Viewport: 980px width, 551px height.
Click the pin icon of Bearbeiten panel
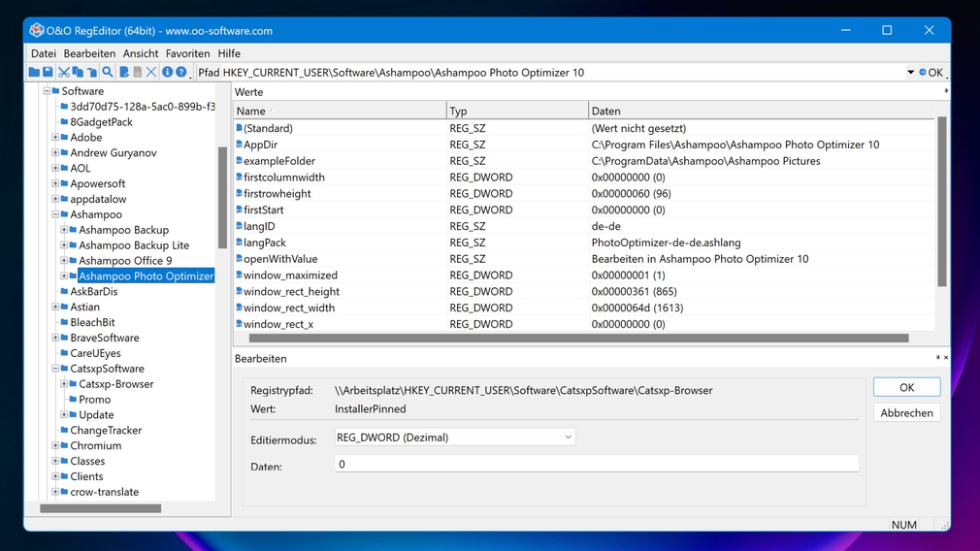coord(937,357)
